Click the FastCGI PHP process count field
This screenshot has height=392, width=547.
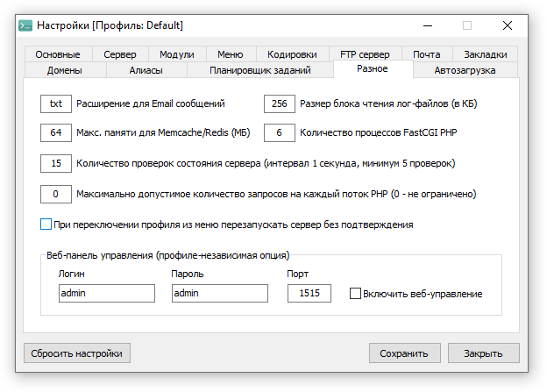pos(279,133)
